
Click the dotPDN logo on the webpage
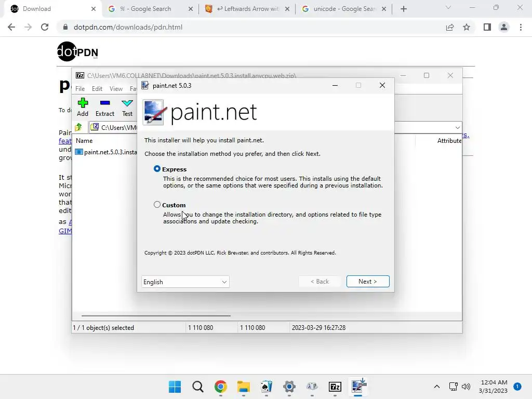[78, 51]
